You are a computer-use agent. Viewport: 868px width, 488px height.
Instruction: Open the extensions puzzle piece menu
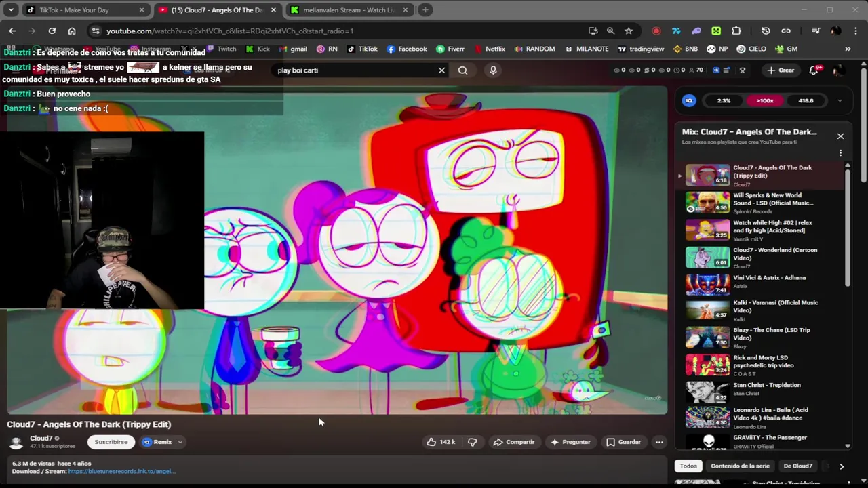point(736,30)
